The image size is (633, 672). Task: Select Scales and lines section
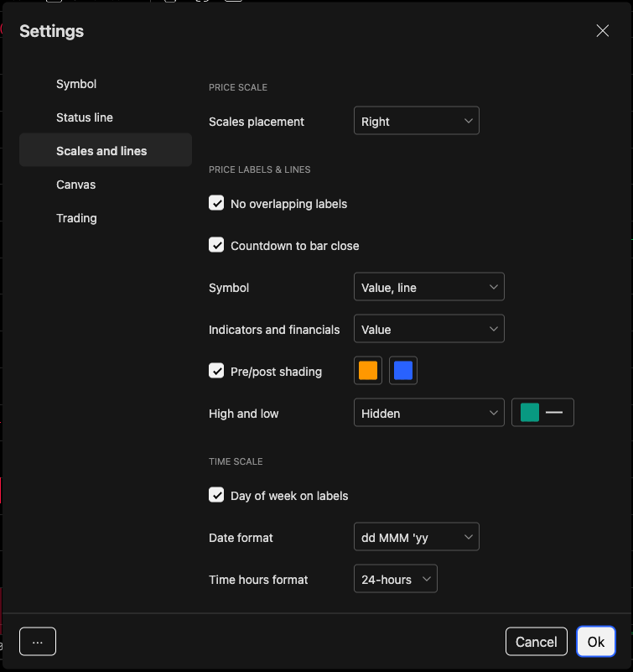coord(106,150)
